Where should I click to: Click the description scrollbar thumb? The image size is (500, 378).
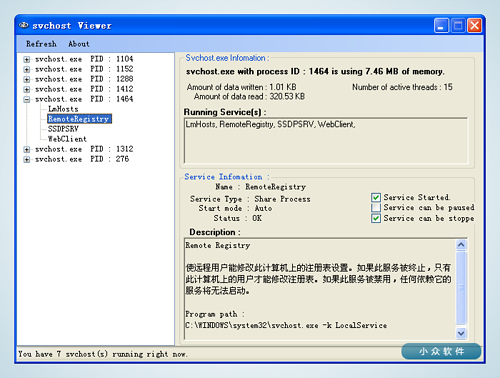461,287
